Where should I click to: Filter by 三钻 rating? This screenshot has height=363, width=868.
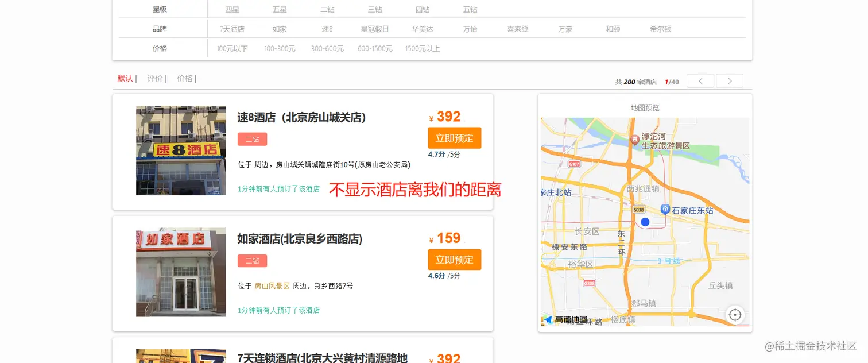[x=375, y=10]
